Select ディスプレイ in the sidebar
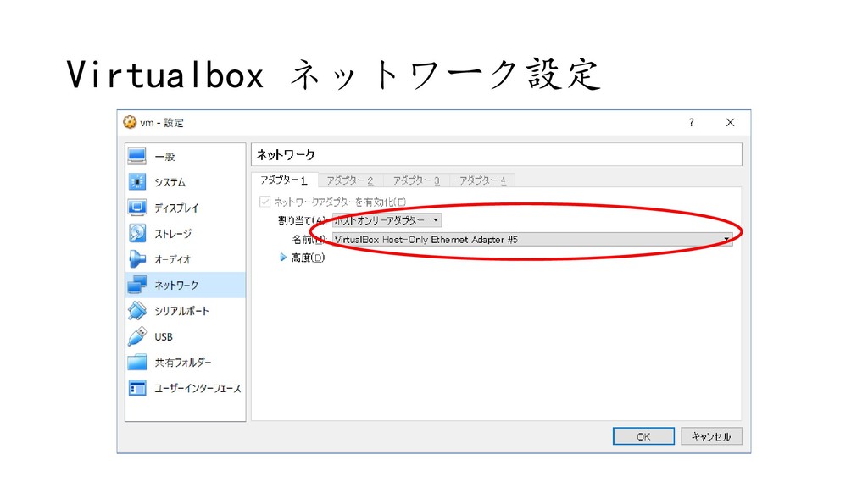868x488 pixels. 185,208
